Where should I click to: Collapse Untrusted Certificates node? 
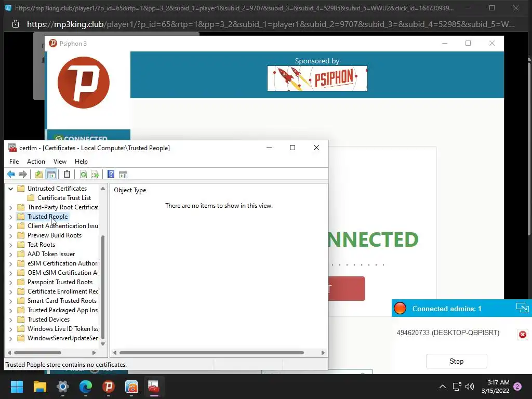pos(10,189)
